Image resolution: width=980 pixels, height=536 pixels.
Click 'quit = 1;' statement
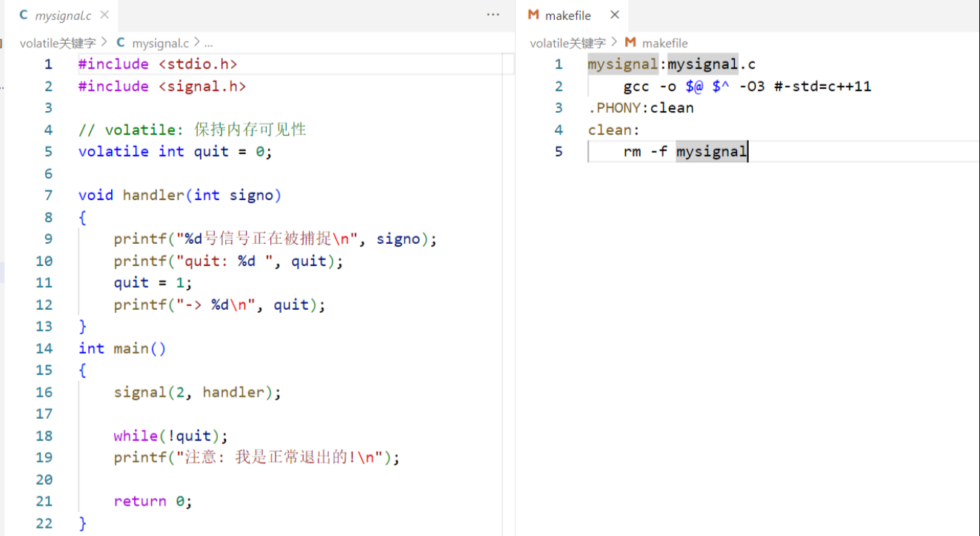click(153, 282)
